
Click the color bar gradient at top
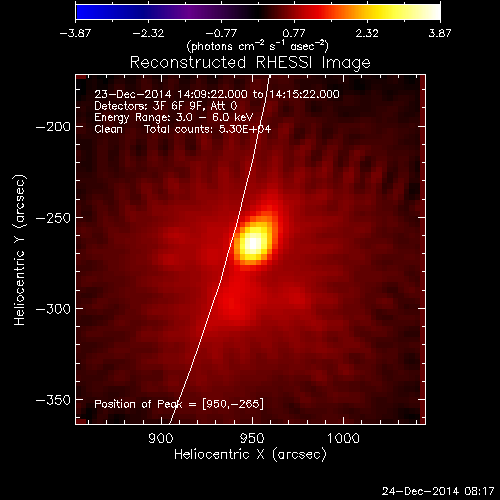(258, 12)
